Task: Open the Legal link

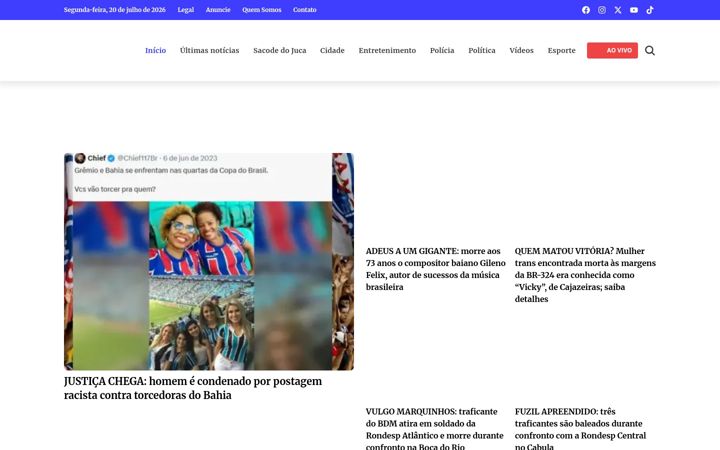Action: click(x=186, y=10)
